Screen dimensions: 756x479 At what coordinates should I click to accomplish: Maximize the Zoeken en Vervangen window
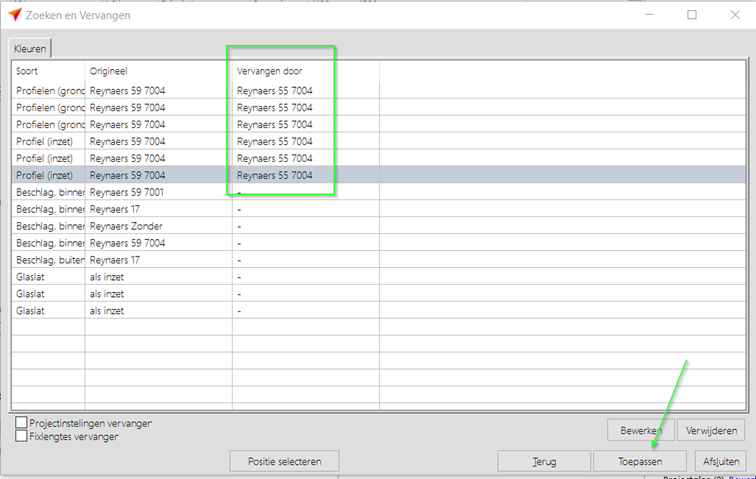point(692,15)
